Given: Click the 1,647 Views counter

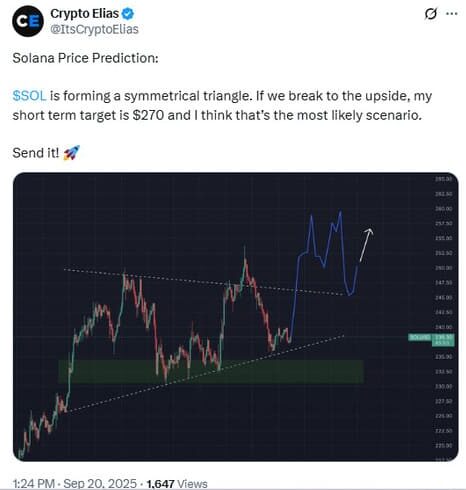Looking at the screenshot, I should (177, 483).
